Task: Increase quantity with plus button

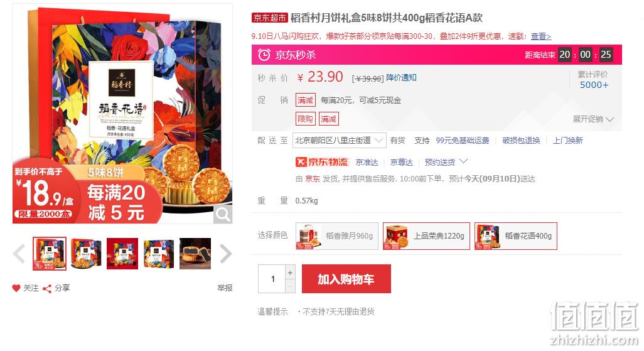Action: click(x=291, y=273)
